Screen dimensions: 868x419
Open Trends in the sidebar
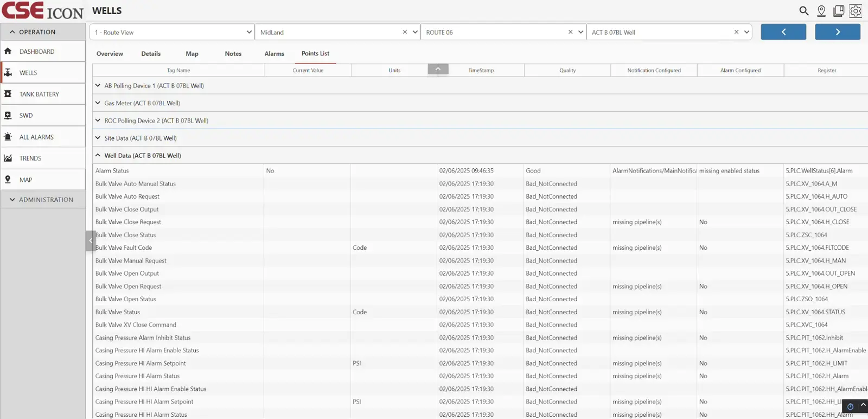[x=30, y=158]
